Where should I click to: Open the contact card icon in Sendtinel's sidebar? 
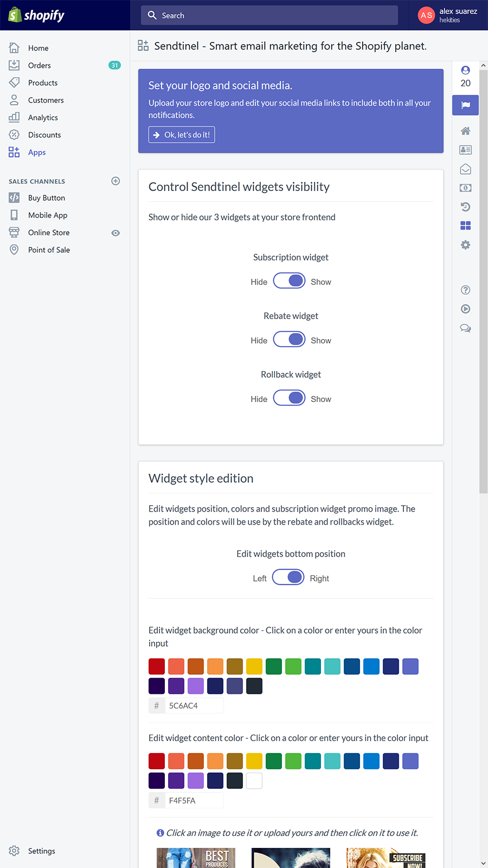click(x=465, y=150)
